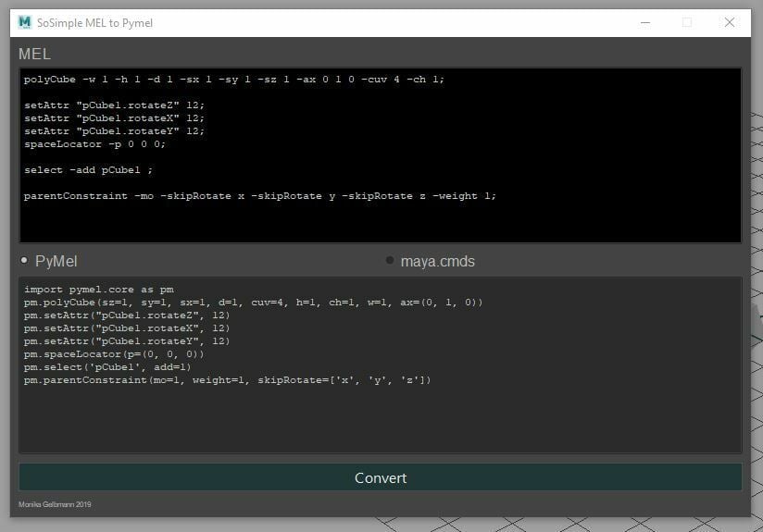Click the setAttr "pCube1.rotateY" 12; line
Viewport: 763px width, 532px height.
tap(114, 131)
